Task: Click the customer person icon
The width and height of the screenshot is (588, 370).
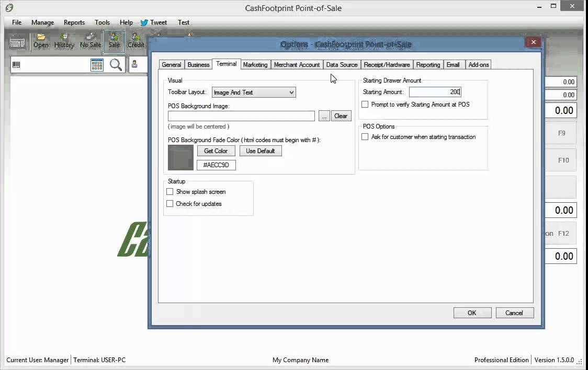Action: click(x=134, y=64)
